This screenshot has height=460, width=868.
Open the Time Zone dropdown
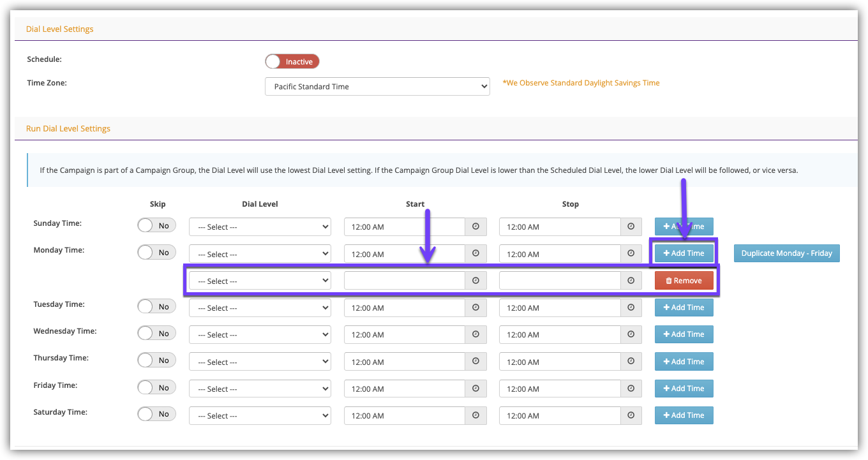[377, 87]
